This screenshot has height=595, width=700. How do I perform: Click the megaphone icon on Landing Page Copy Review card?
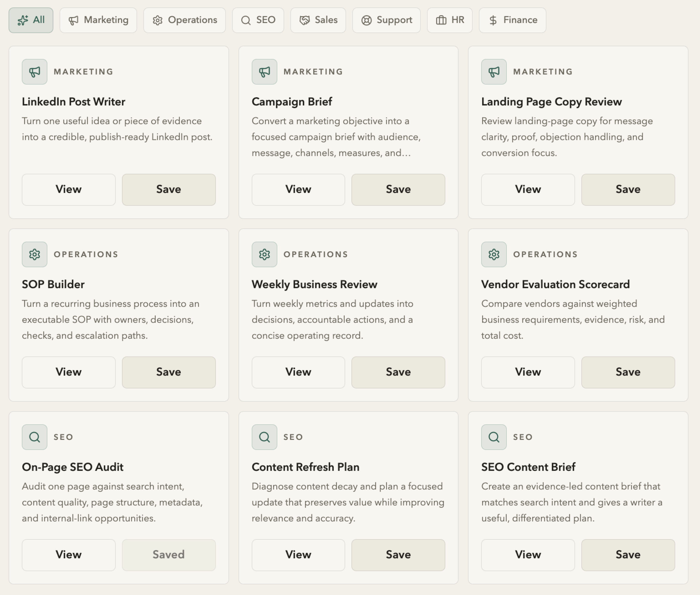494,72
